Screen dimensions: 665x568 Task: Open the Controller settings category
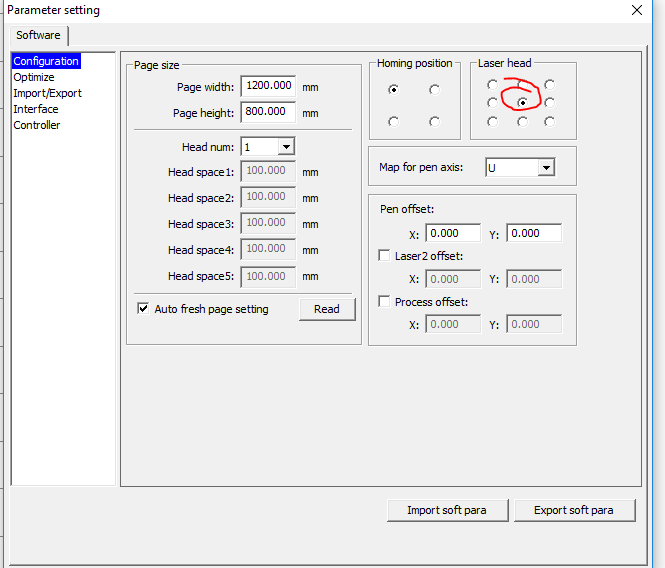pos(37,125)
